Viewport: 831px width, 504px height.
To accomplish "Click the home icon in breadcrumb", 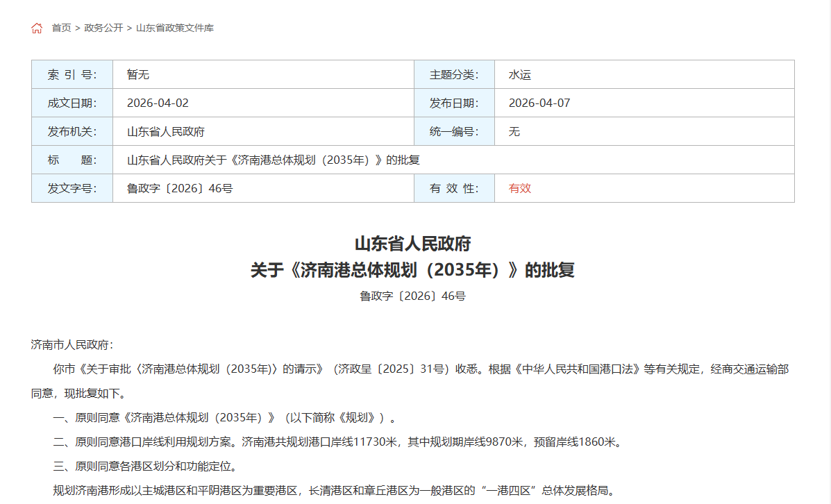I will point(37,28).
